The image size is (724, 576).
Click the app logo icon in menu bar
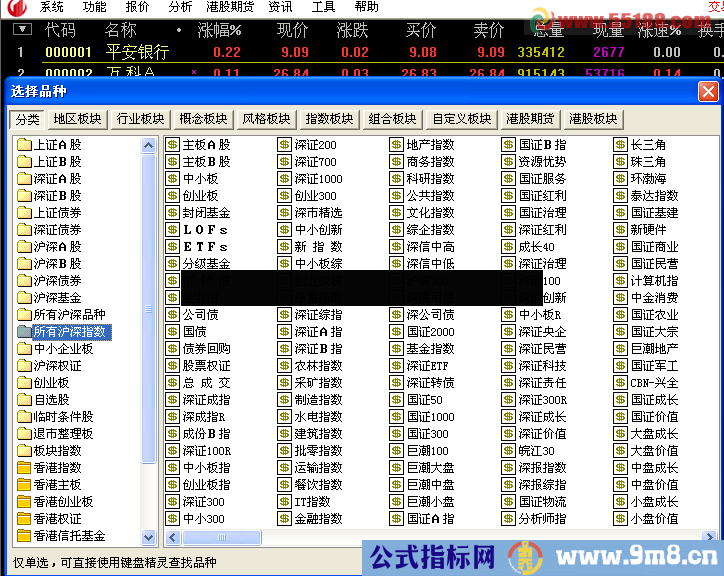tap(16, 7)
